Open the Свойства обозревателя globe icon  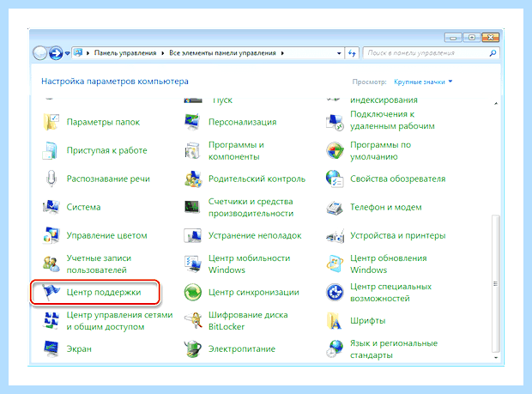[x=335, y=179]
